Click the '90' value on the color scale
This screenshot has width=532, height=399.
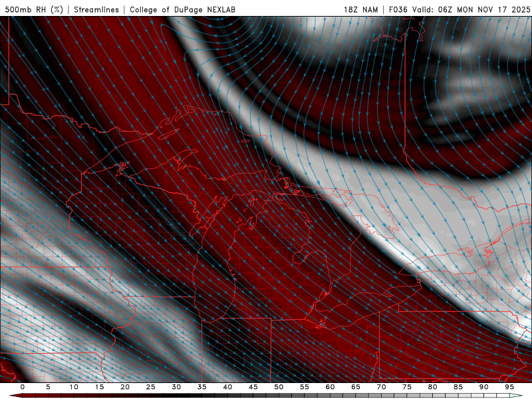pos(484,387)
